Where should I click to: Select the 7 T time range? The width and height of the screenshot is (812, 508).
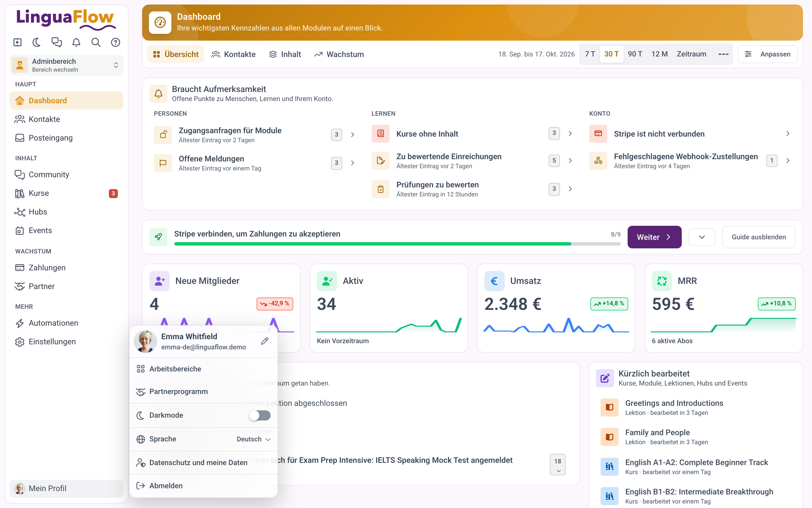[x=590, y=54]
